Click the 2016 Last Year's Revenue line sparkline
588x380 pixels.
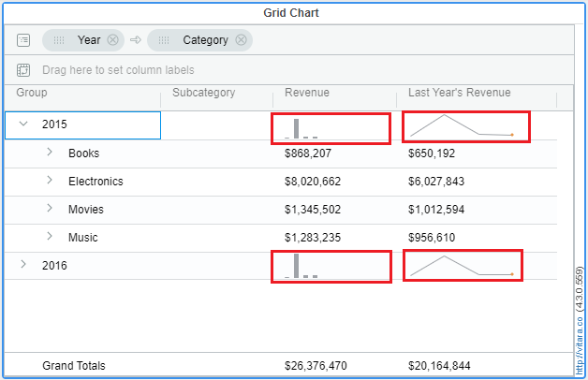(462, 266)
